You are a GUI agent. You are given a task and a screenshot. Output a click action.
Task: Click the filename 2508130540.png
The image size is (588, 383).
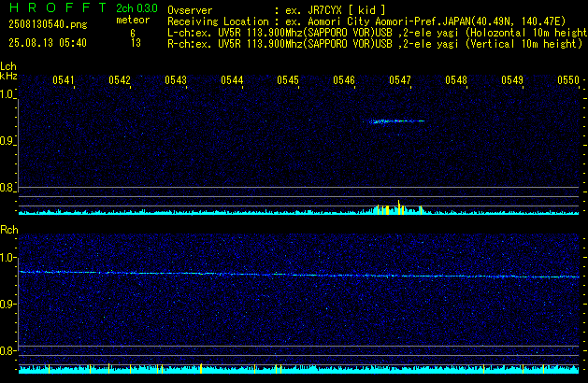pyautogui.click(x=48, y=24)
